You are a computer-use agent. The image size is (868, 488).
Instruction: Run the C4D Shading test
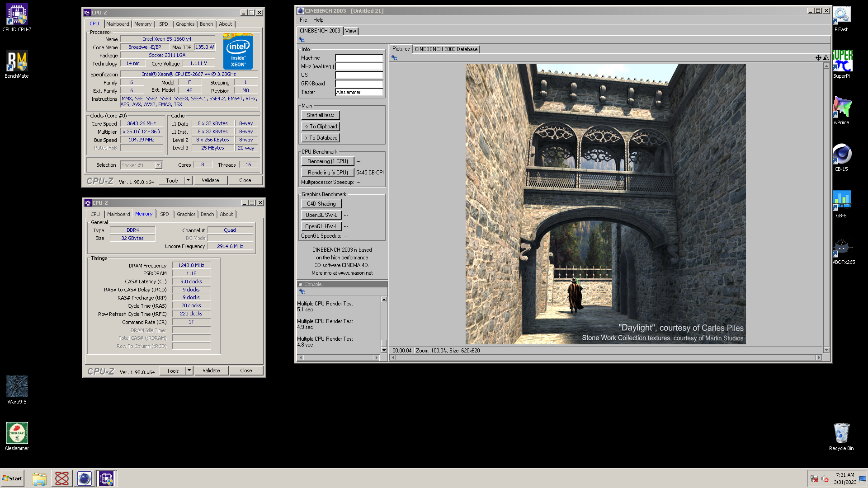[x=321, y=204]
